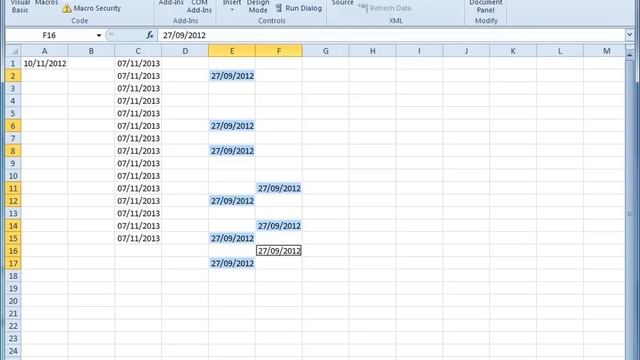Click cell F11 with 27/09/2012
The image size is (640, 360).
[279, 188]
